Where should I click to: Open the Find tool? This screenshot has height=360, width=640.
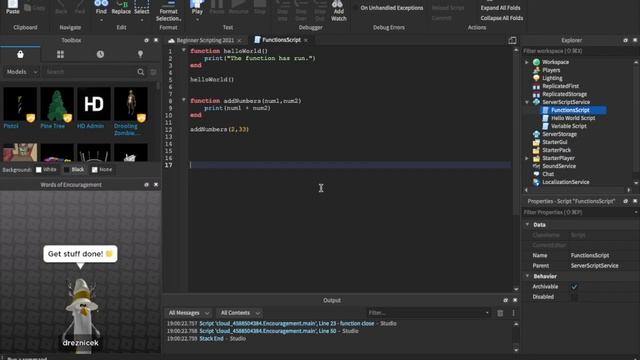coord(101,8)
